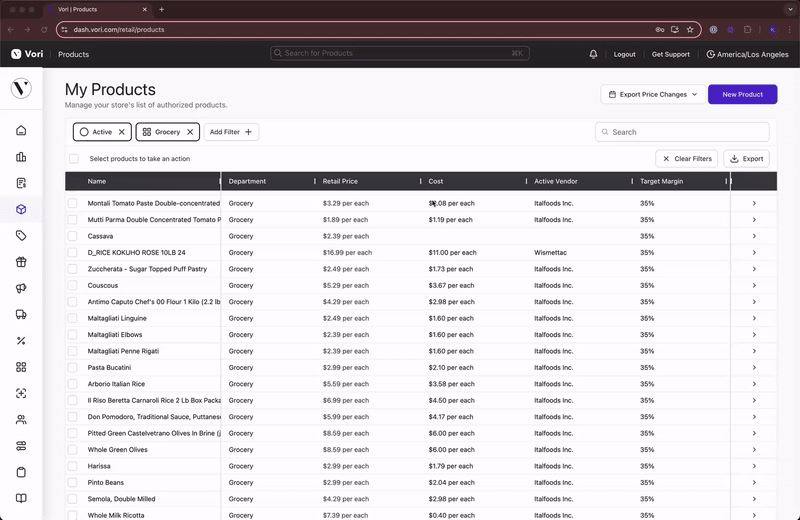
Task: Open the America/Los Angeles timezone selector
Action: [747, 54]
